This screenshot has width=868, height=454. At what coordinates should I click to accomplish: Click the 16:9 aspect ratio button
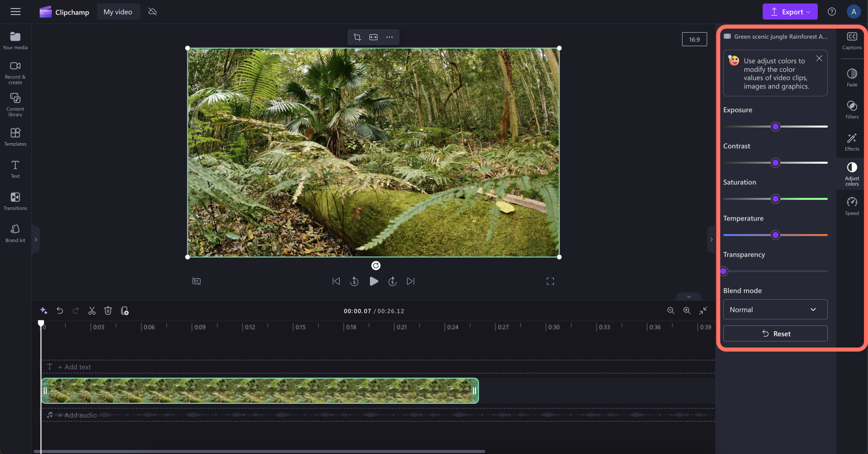(694, 39)
